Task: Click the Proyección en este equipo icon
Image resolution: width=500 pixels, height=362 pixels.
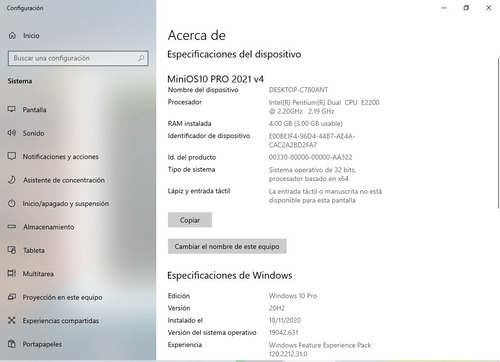Action: coord(12,297)
